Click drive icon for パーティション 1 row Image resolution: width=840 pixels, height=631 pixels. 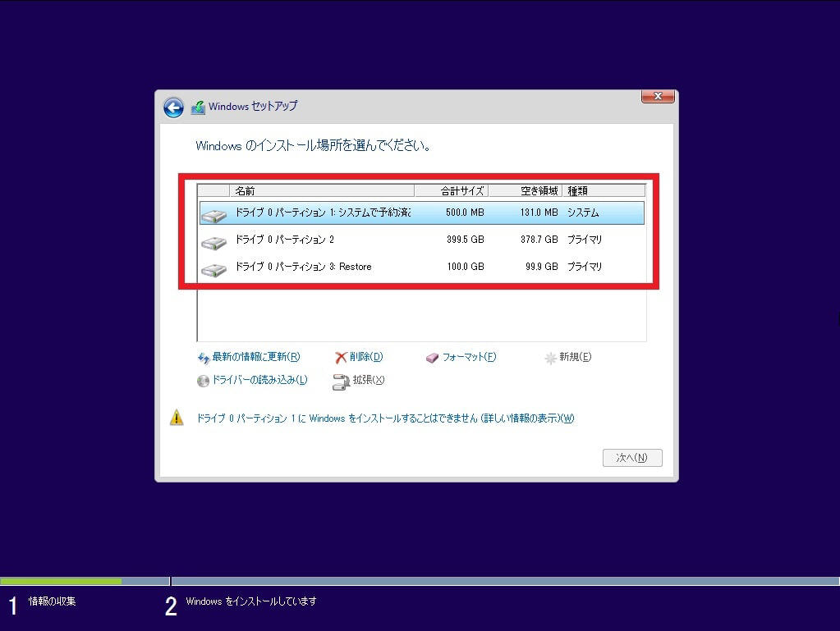pos(213,215)
